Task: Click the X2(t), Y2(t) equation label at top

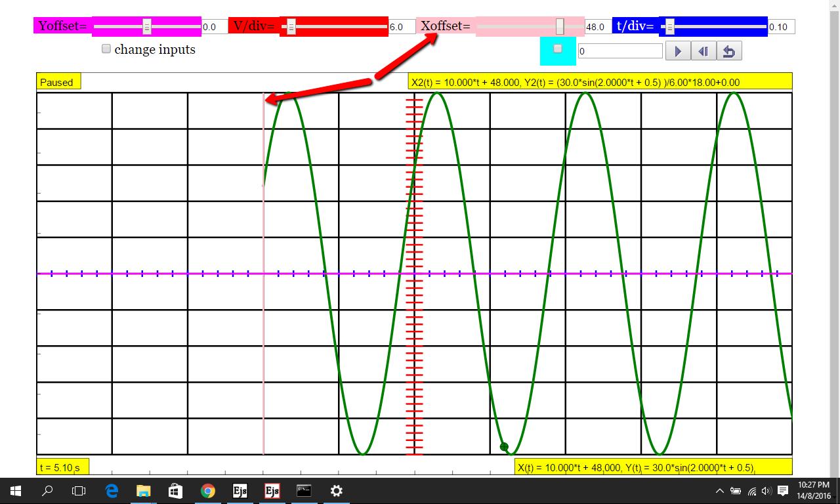Action: click(600, 82)
